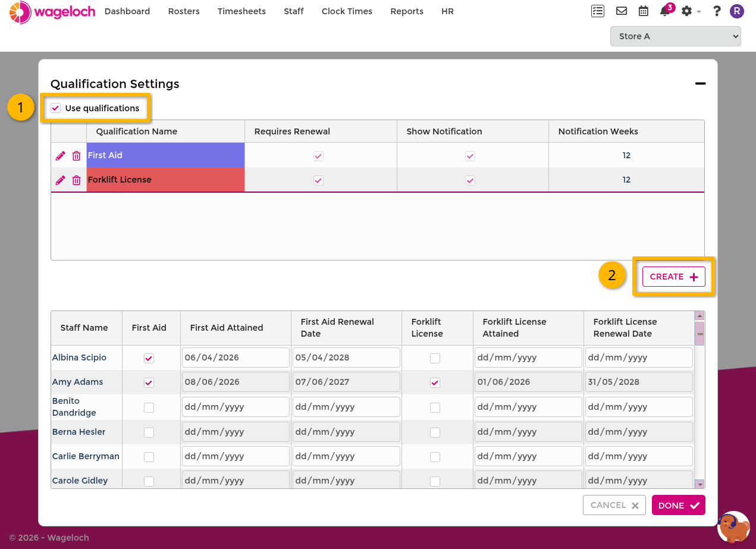Open the HR menu

click(x=447, y=11)
